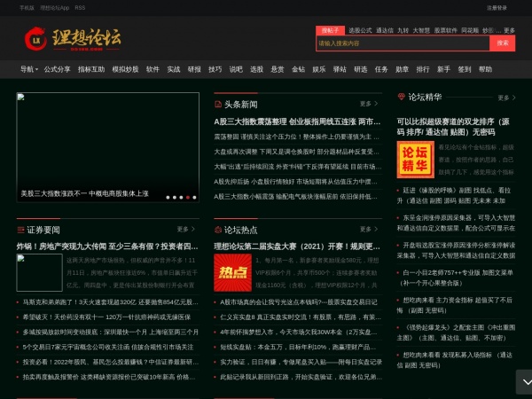The image size is (532, 399).
Task: Focus the search keyword input field
Action: tap(403, 43)
